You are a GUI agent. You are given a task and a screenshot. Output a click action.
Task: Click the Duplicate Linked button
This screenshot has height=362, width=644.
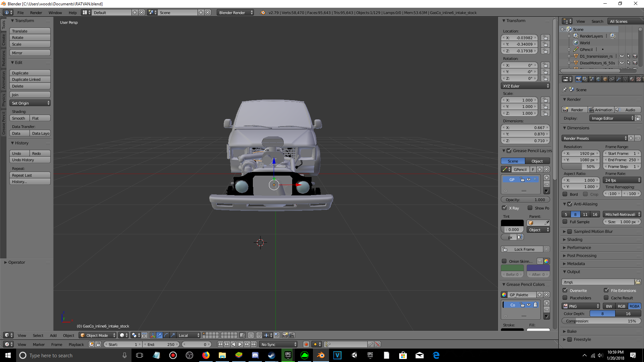[x=30, y=79]
